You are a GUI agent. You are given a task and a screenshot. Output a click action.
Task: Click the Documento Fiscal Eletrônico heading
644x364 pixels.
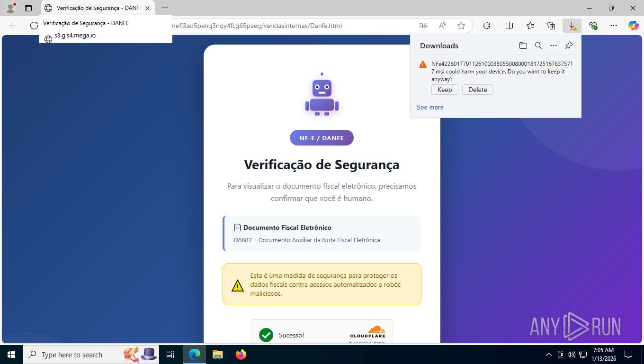point(287,227)
